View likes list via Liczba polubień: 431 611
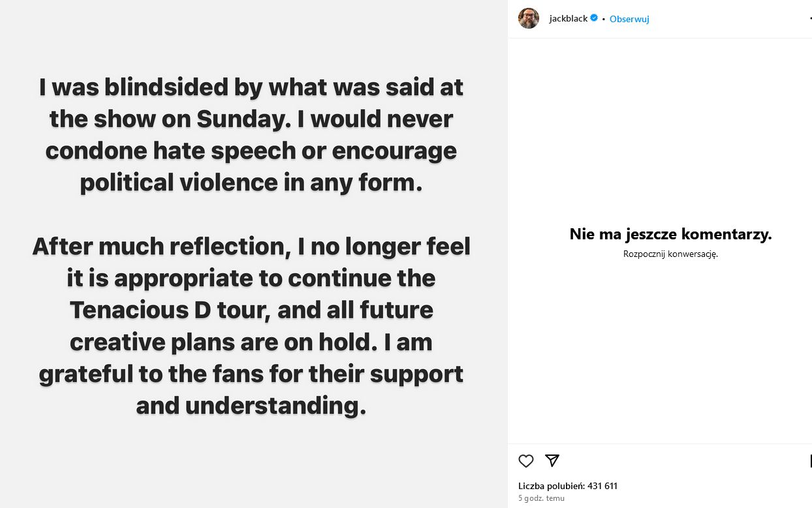Image resolution: width=812 pixels, height=508 pixels. click(x=568, y=486)
